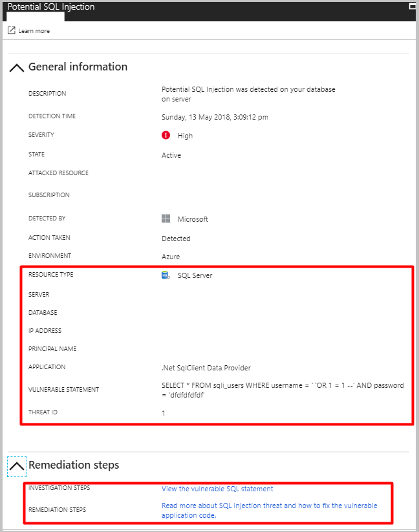Click the STATE field label
This screenshot has width=419, height=532.
click(x=36, y=154)
